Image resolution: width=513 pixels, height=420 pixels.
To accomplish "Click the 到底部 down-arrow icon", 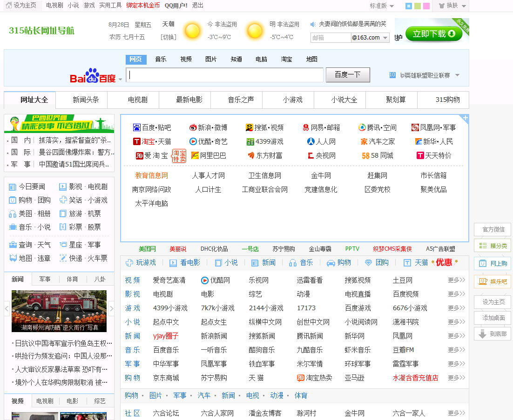I will [x=482, y=334].
